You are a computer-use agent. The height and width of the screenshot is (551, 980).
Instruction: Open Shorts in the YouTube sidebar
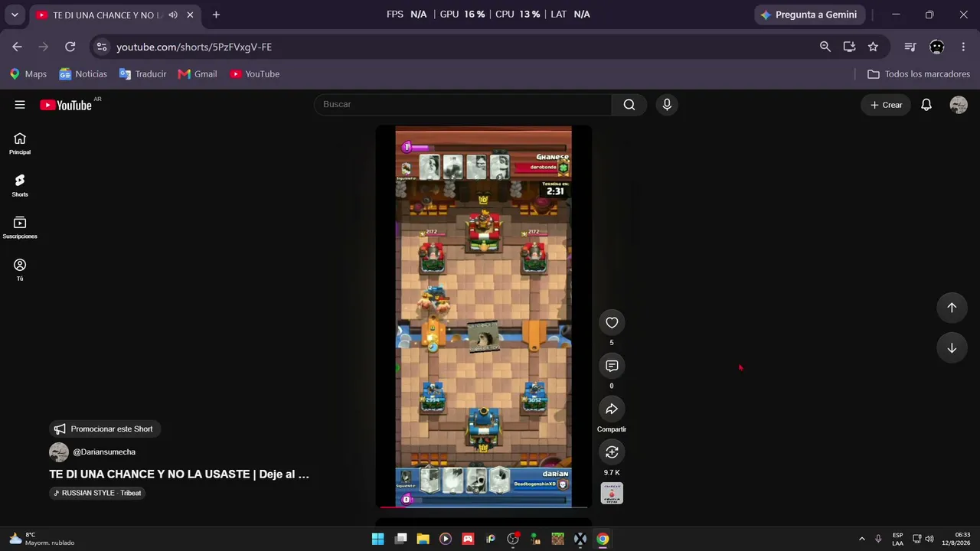tap(20, 185)
